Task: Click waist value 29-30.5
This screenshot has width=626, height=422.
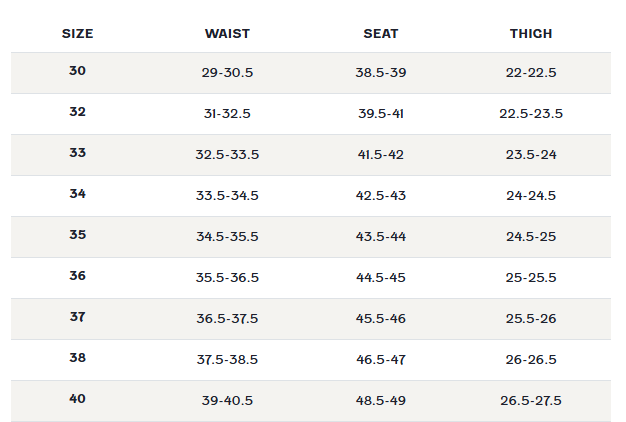Action: click(x=227, y=73)
